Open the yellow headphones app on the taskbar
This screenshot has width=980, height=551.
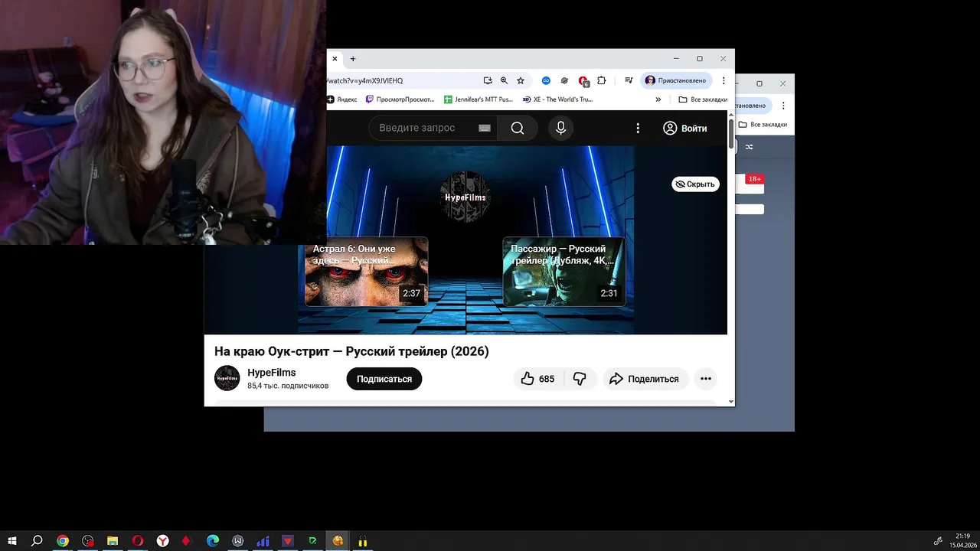click(x=362, y=541)
